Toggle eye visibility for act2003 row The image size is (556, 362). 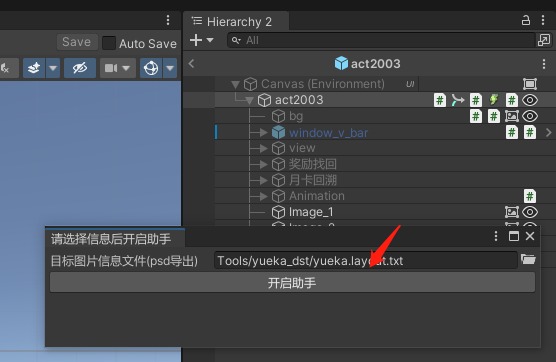tap(530, 100)
